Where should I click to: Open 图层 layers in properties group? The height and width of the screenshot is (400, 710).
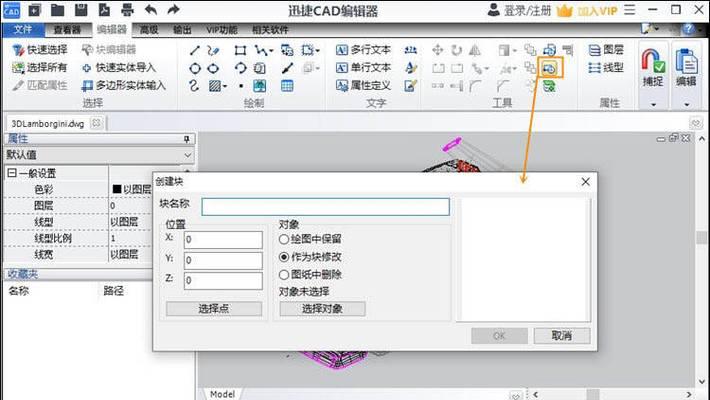pyautogui.click(x=606, y=50)
